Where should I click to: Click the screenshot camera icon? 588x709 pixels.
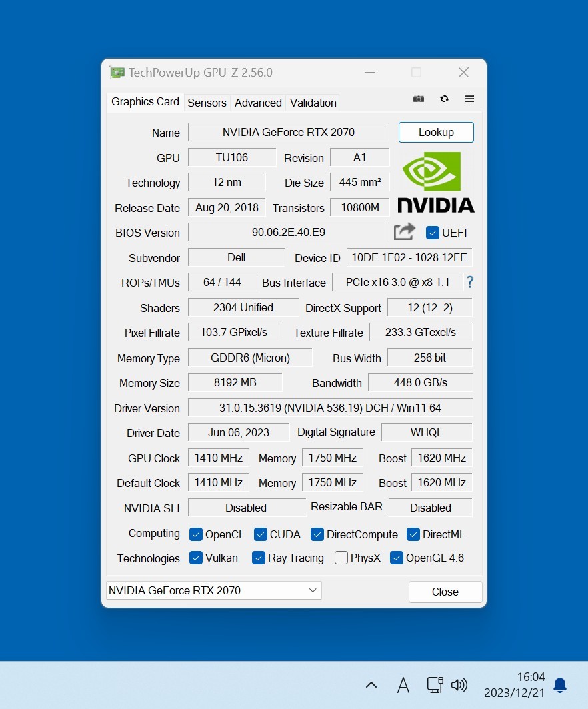pyautogui.click(x=419, y=99)
